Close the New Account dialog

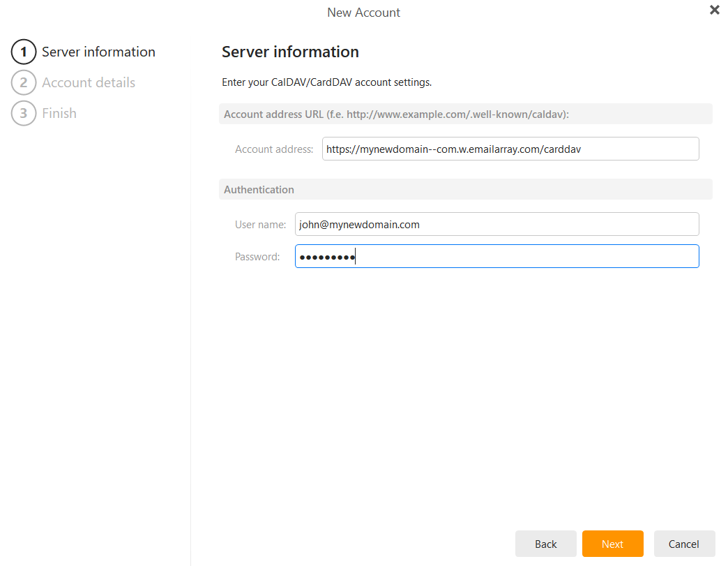pyautogui.click(x=714, y=10)
